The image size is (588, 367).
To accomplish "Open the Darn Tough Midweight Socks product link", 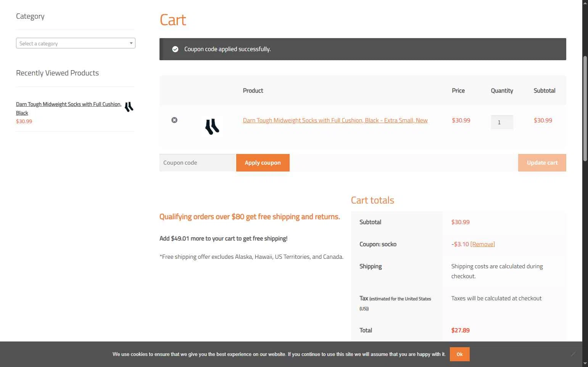I will 335,120.
